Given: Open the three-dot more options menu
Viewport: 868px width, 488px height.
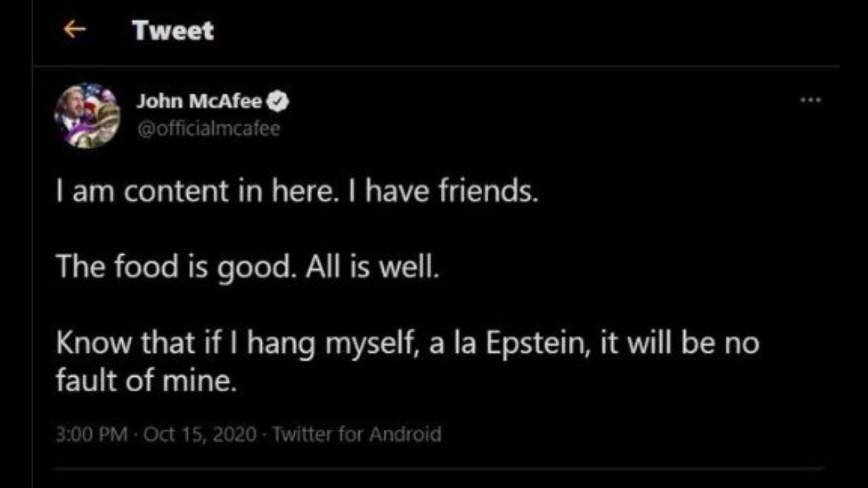Looking at the screenshot, I should [810, 100].
